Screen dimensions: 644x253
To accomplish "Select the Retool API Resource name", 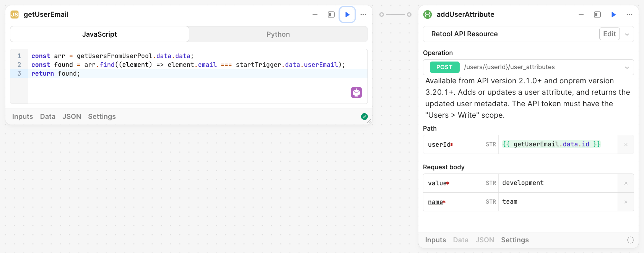I will click(x=465, y=34).
